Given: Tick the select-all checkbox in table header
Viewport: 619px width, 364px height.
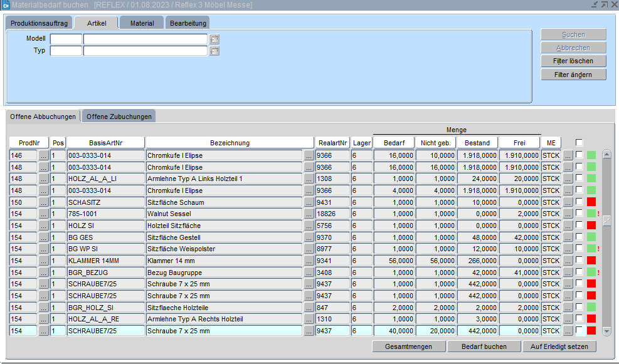Looking at the screenshot, I should [x=579, y=142].
